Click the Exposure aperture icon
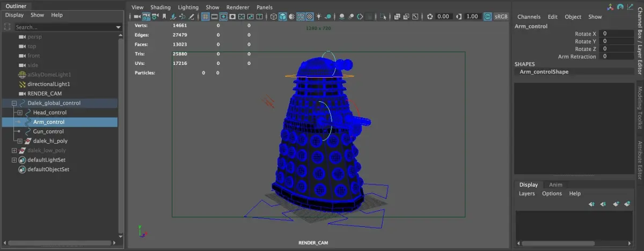Image resolution: width=644 pixels, height=251 pixels. [430, 17]
